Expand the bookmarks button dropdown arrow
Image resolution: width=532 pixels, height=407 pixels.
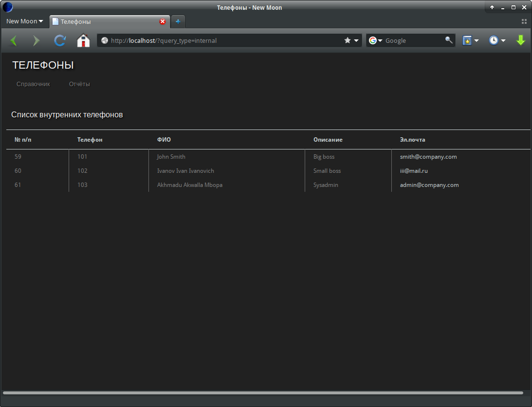[x=477, y=40]
